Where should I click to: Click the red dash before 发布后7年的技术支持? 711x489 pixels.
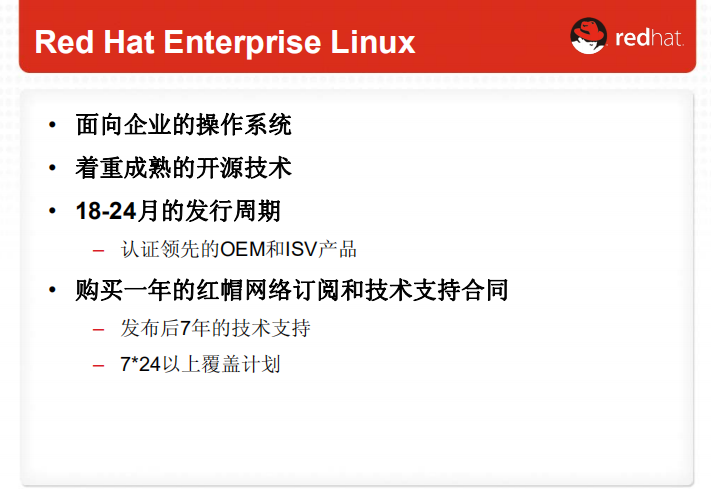(x=98, y=329)
